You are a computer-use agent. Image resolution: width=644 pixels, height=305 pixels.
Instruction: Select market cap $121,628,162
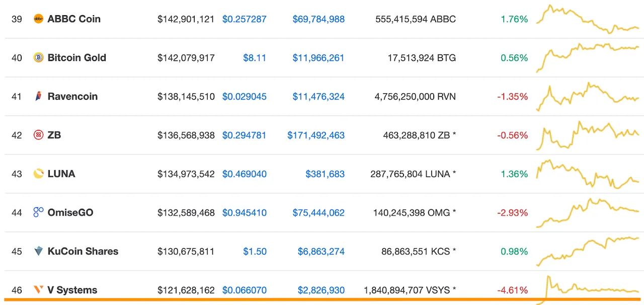click(186, 290)
